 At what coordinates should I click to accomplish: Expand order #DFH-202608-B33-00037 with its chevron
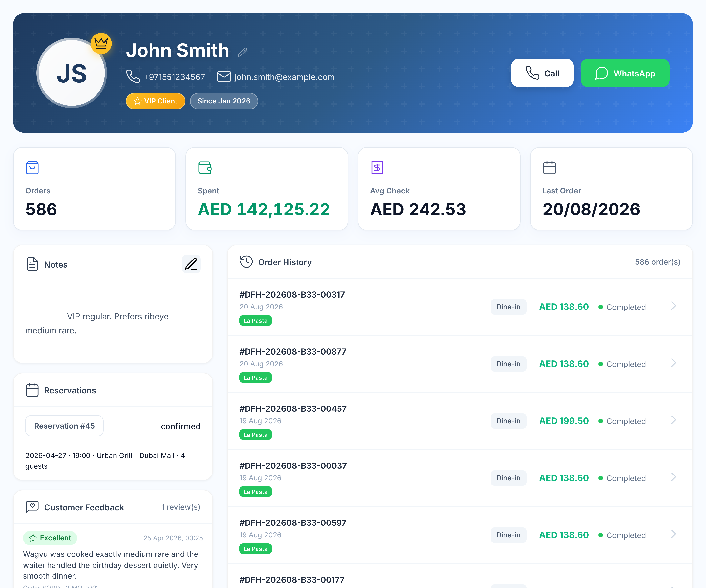click(673, 477)
